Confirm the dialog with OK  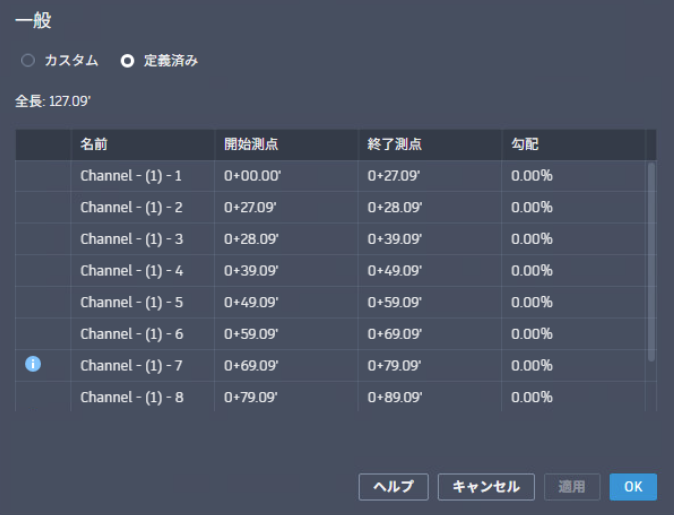click(633, 487)
